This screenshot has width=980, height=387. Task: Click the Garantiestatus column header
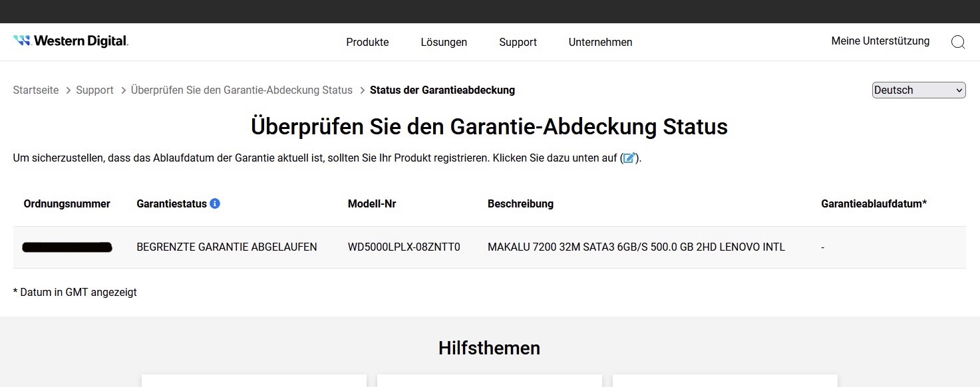(x=172, y=203)
